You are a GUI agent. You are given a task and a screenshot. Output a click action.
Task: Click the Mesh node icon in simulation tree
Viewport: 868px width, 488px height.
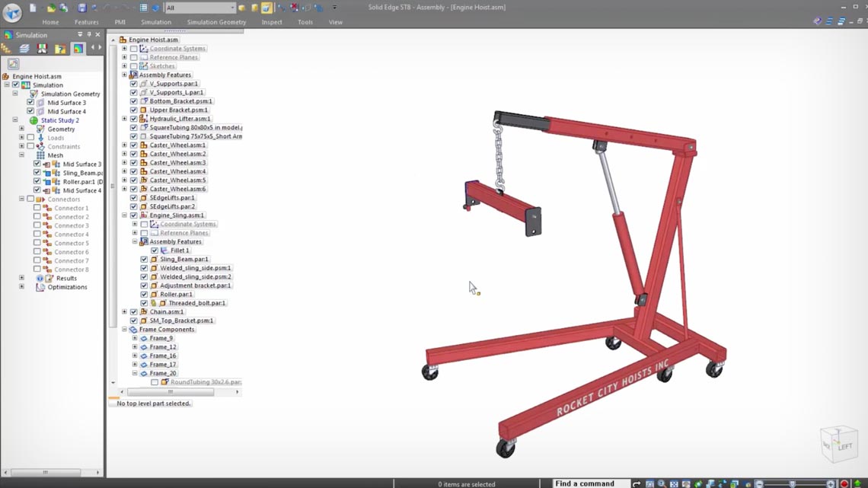[x=40, y=155]
